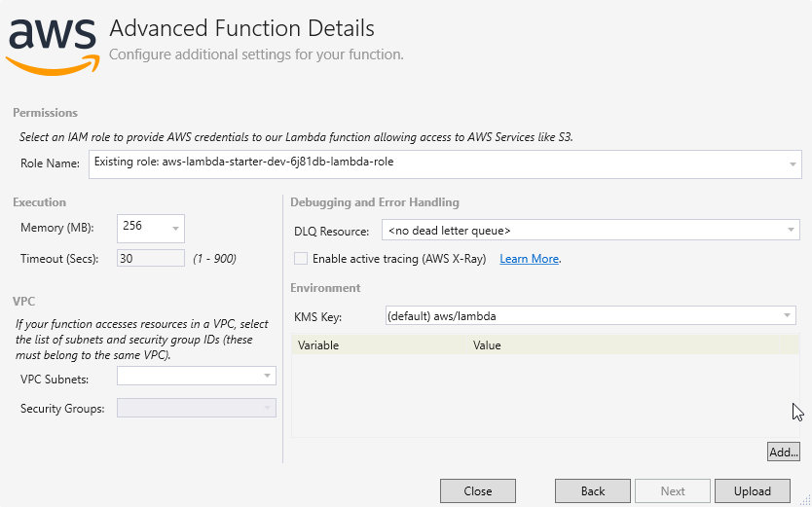Click the Variable column header
This screenshot has height=507, width=812.
point(379,345)
